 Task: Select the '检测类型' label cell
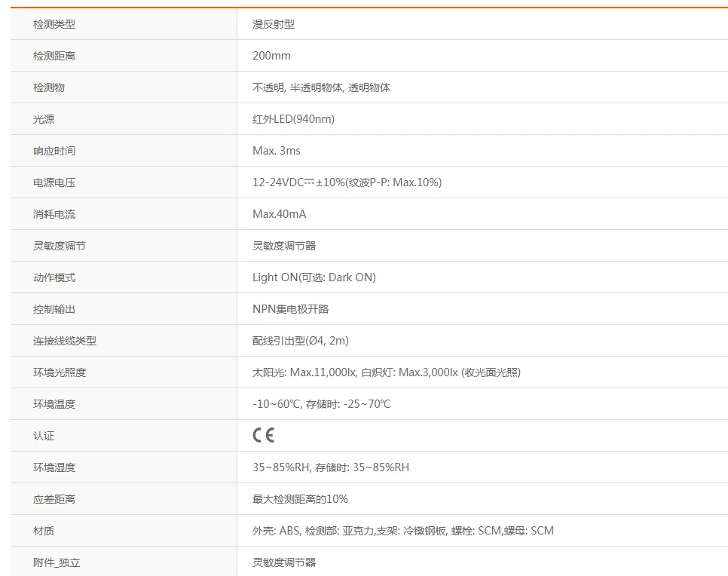pos(124,24)
